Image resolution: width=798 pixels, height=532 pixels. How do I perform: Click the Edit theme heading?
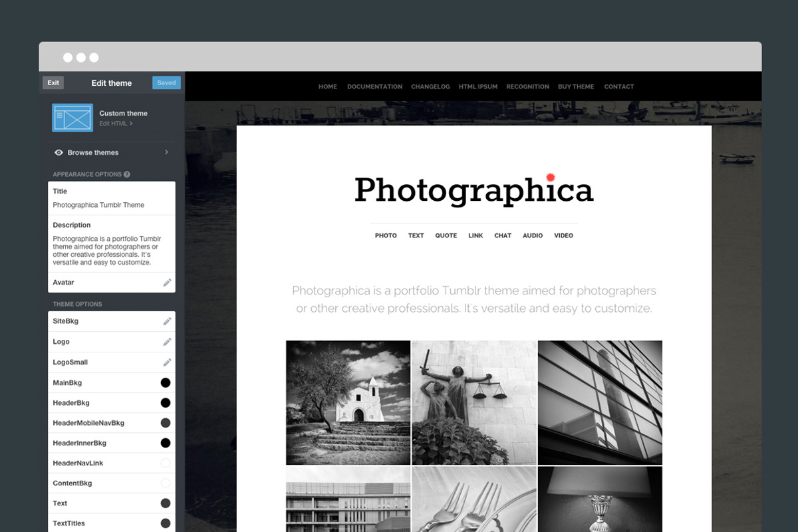(112, 83)
